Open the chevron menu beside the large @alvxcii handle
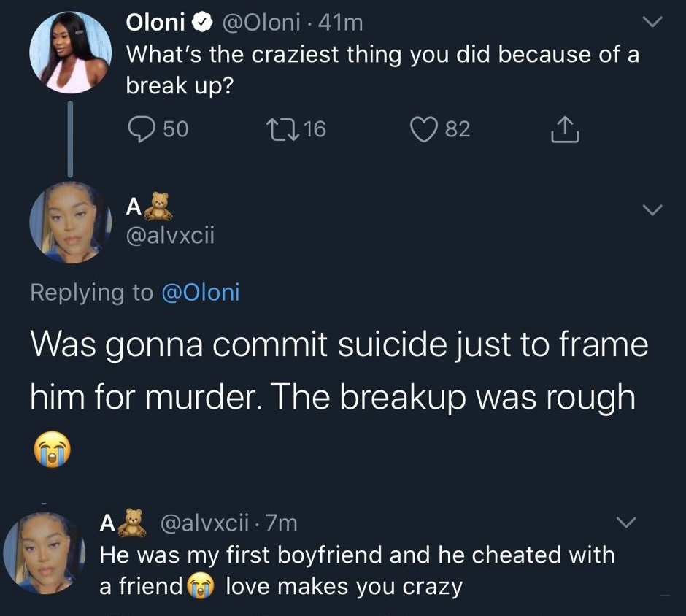 click(652, 210)
